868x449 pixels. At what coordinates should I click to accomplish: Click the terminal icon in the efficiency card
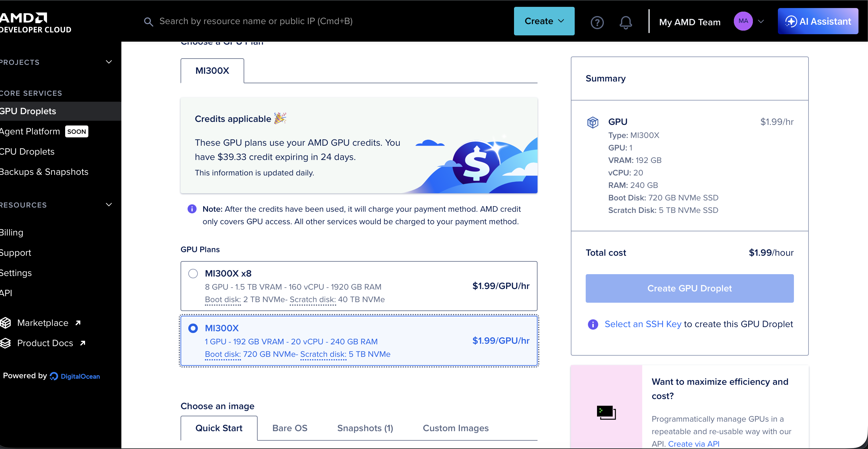tap(606, 413)
